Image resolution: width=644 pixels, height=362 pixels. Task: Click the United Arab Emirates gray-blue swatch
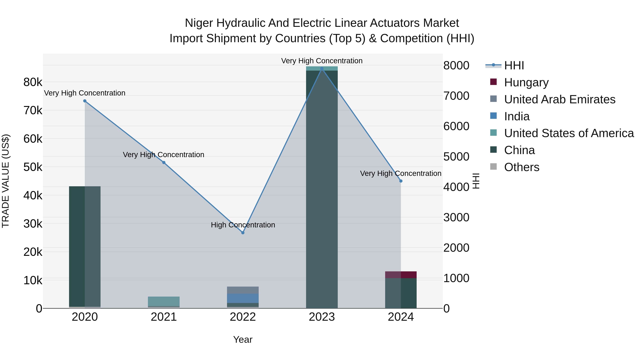click(494, 99)
